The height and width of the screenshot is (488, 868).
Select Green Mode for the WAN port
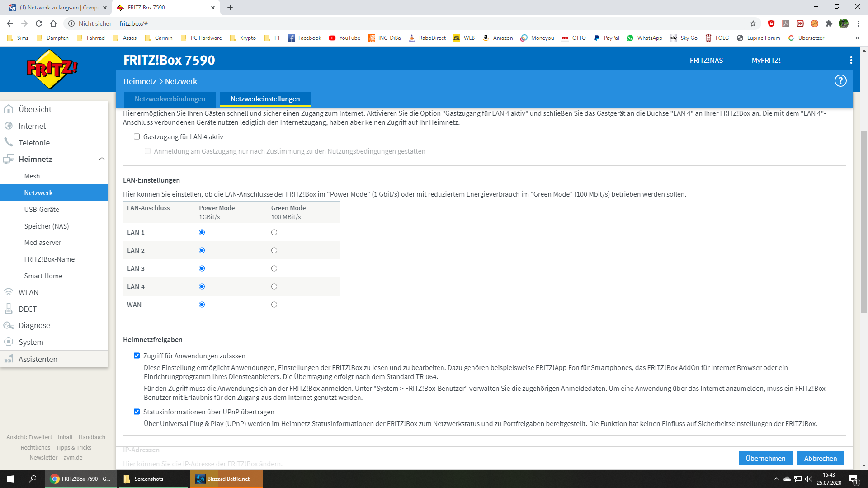pyautogui.click(x=274, y=305)
